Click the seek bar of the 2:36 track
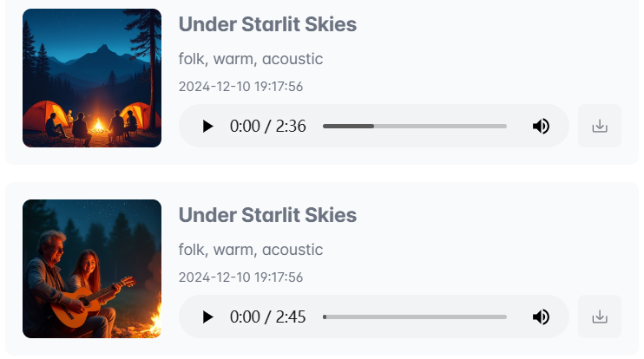Viewport: 644px width, 359px height. click(415, 127)
